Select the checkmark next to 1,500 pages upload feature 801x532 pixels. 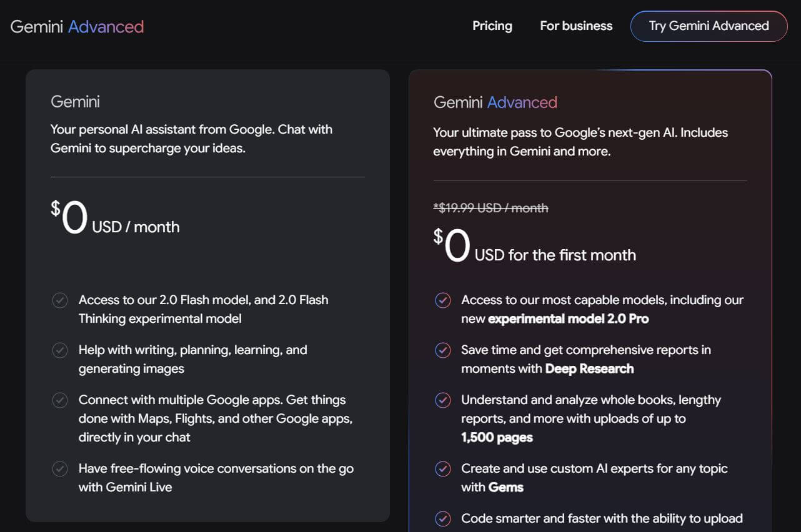(x=443, y=400)
